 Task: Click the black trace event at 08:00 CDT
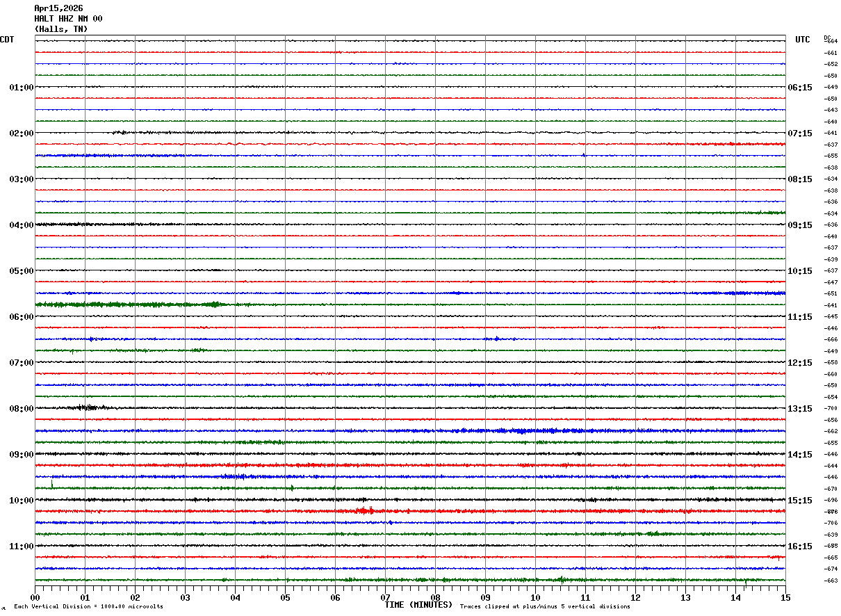[87, 407]
